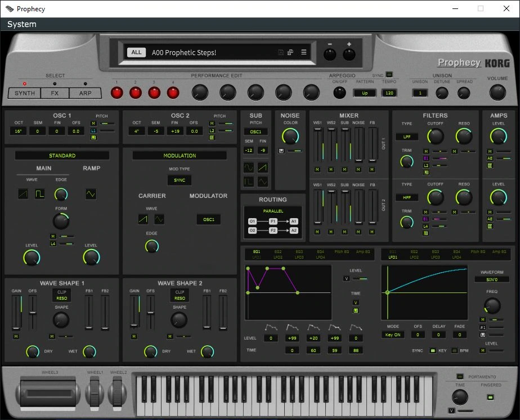Click the SYNTH select button
Image resolution: width=520 pixels, height=420 pixels.
25,93
